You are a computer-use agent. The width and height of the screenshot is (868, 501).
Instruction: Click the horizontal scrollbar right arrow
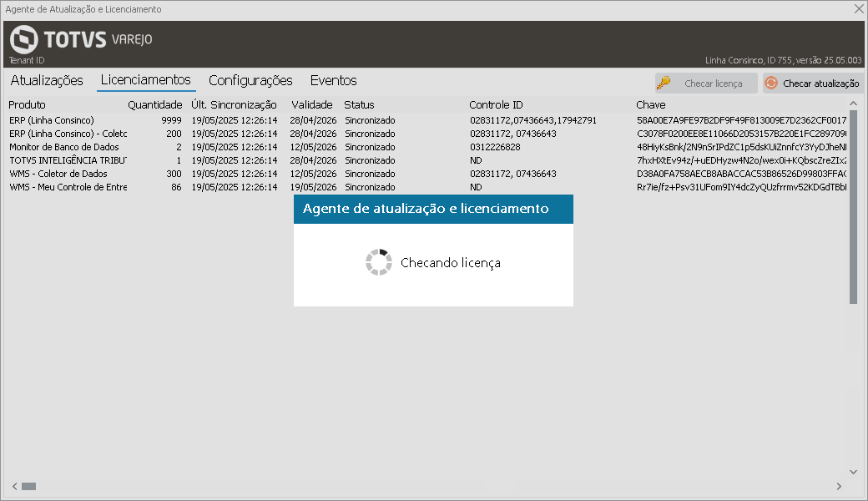click(839, 486)
